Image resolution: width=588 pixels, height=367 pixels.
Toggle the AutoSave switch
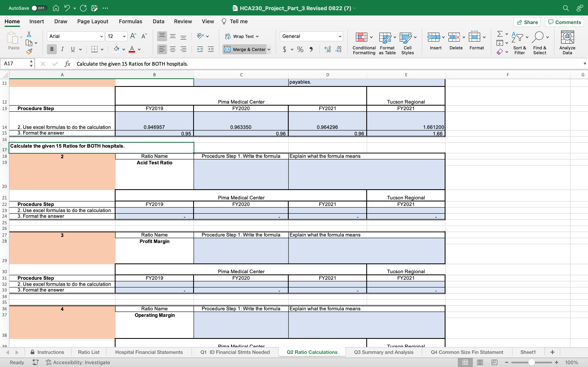click(39, 8)
